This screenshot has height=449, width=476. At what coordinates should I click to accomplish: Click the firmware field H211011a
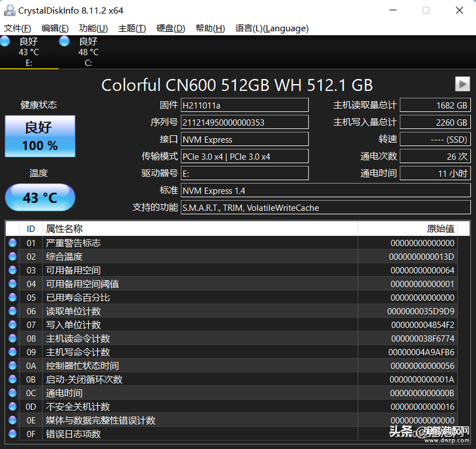(245, 106)
